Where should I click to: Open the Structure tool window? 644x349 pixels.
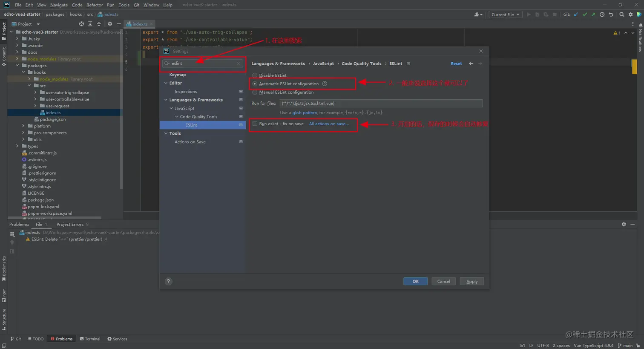click(x=4, y=320)
